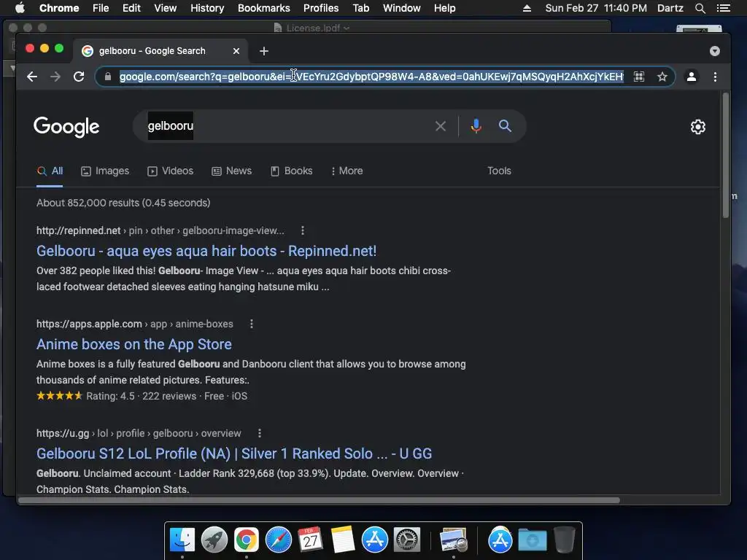The height and width of the screenshot is (560, 747).
Task: Click the date and time in menu bar
Action: 596,8
